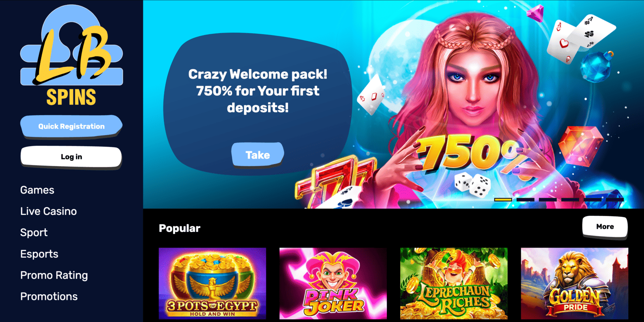Open Quick Registration
The width and height of the screenshot is (644, 322).
pyautogui.click(x=71, y=126)
